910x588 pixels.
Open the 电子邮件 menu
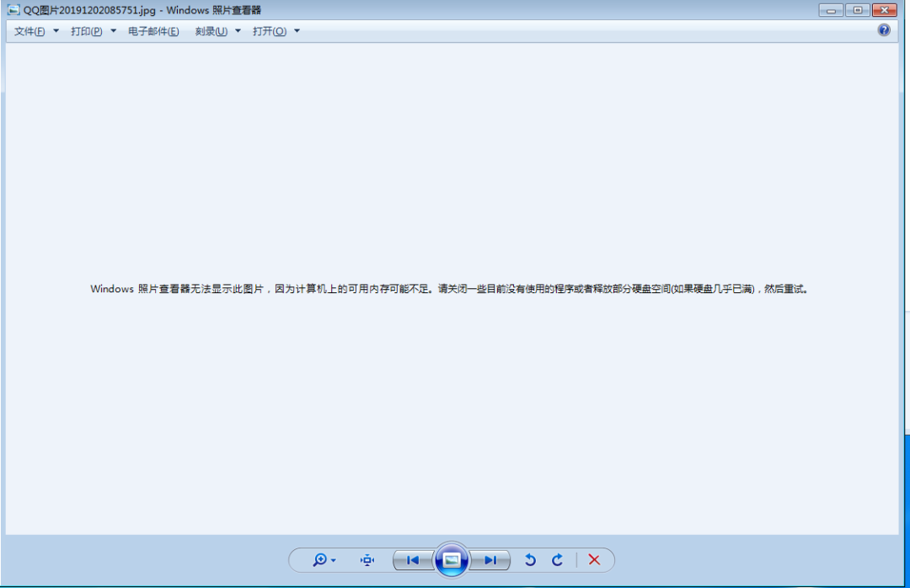tap(153, 30)
